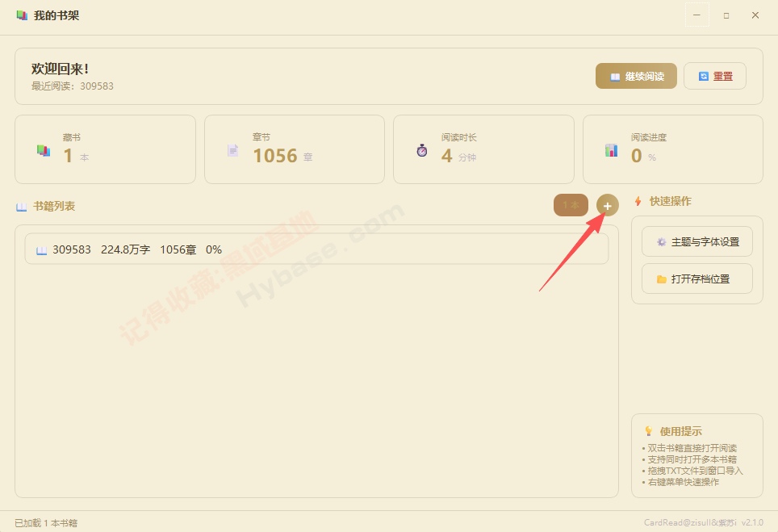The width and height of the screenshot is (778, 532).
Task: Click the stacked books icon in 藏书 card
Action: point(44,150)
